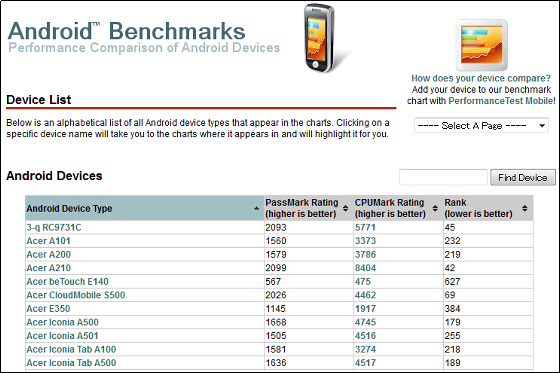
Task: Select Rank value 69
Action: (450, 295)
